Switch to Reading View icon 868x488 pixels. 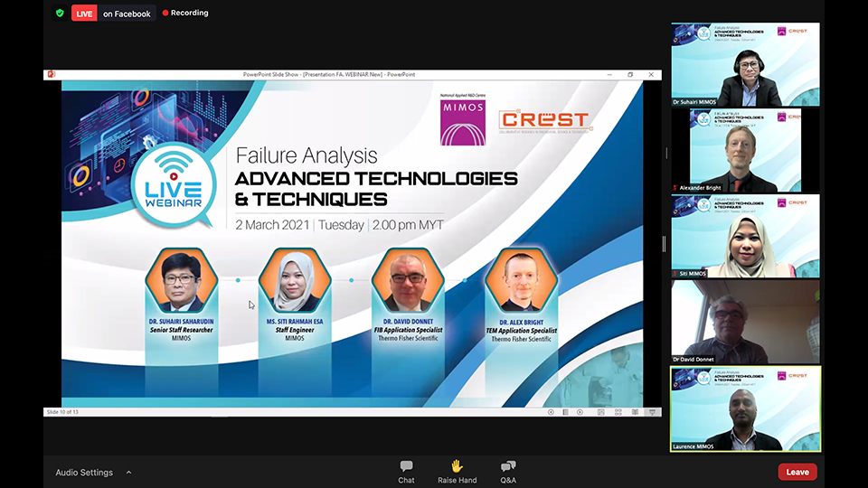(636, 412)
